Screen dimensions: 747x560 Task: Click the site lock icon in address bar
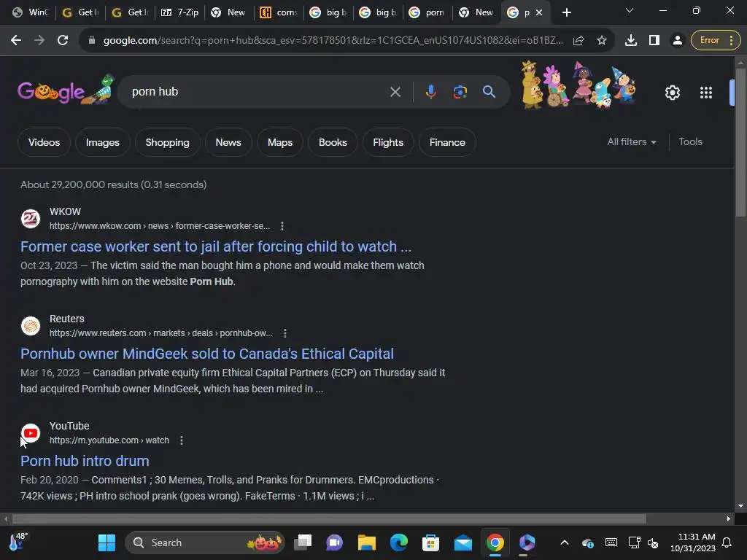92,41
